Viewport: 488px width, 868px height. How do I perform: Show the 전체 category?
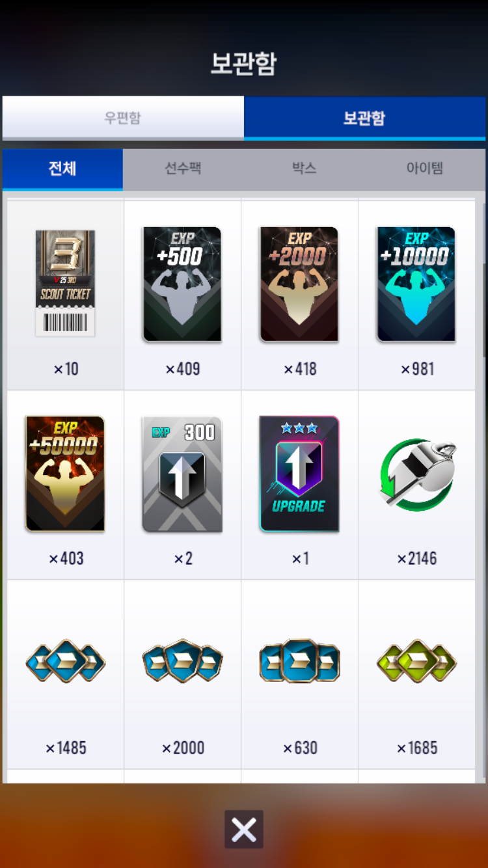tap(62, 169)
